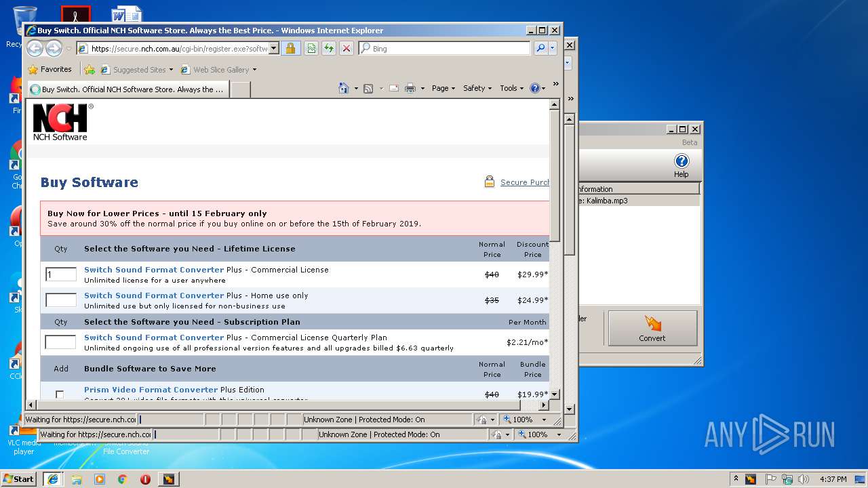868x488 pixels.
Task: Click the 4:37 PM taskbar clock
Action: point(833,479)
